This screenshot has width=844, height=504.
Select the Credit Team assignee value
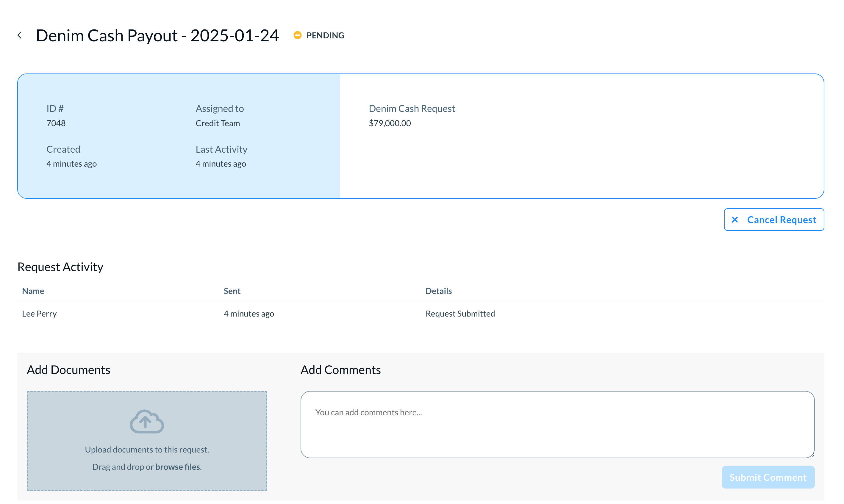(x=218, y=123)
